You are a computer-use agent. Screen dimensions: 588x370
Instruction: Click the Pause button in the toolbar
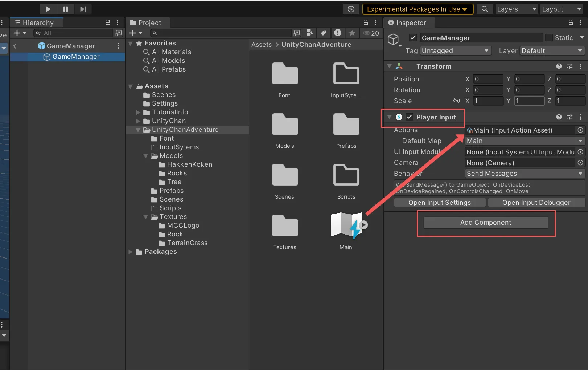tap(66, 9)
